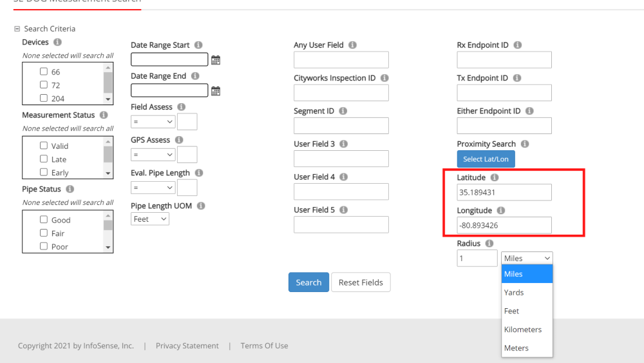Click the info icon beside Devices
This screenshot has height=363, width=644.
tap(57, 42)
